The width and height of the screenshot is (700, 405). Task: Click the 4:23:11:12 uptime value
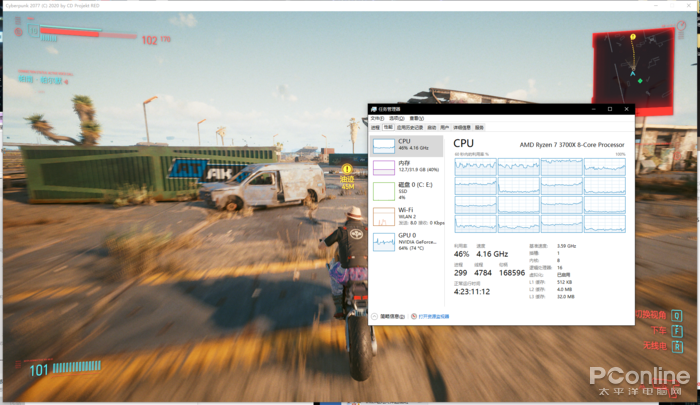[x=472, y=292]
